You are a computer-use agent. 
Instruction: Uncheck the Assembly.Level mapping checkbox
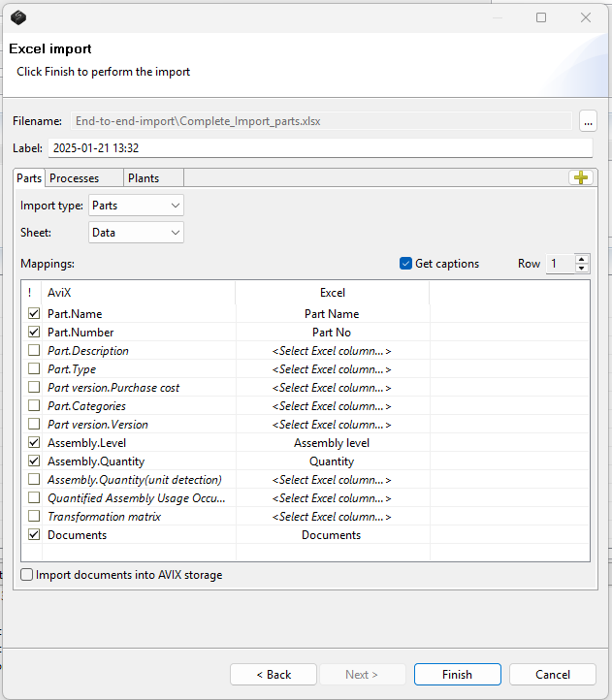pyautogui.click(x=35, y=443)
